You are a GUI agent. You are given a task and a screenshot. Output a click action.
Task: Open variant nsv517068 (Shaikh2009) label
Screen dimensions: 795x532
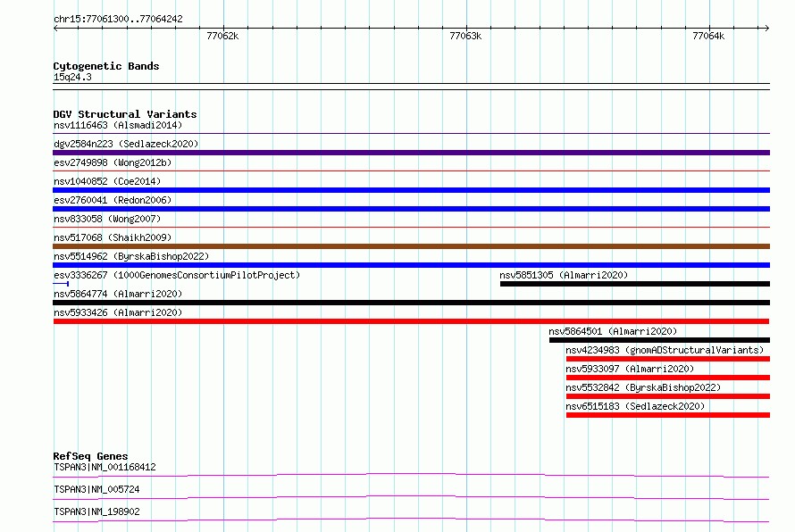point(113,237)
